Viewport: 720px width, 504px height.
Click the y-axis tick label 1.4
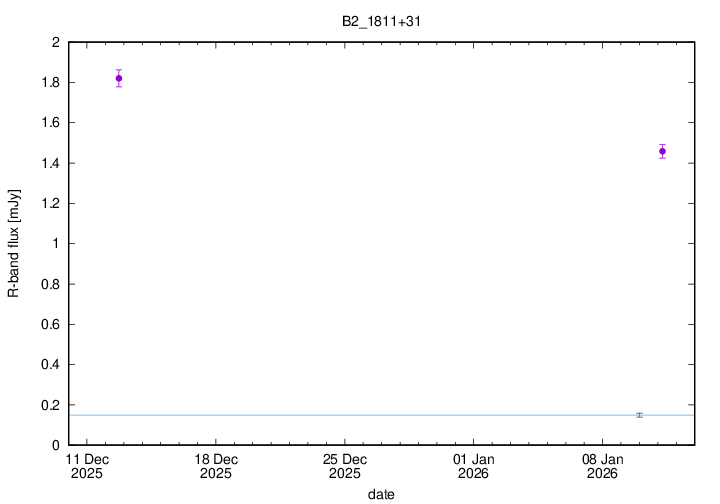pos(50,163)
